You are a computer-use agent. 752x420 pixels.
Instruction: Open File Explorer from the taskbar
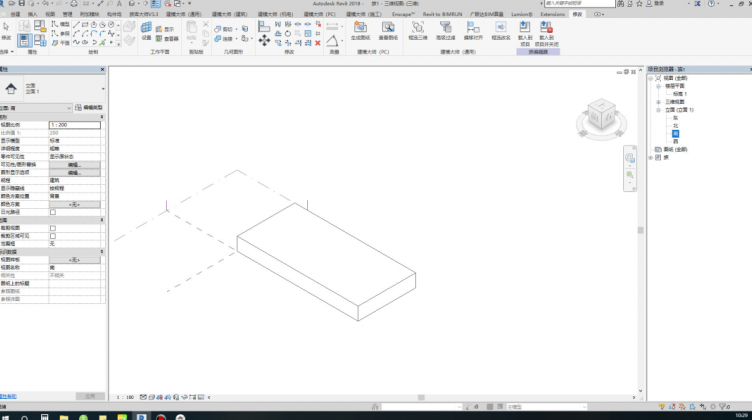(64, 417)
